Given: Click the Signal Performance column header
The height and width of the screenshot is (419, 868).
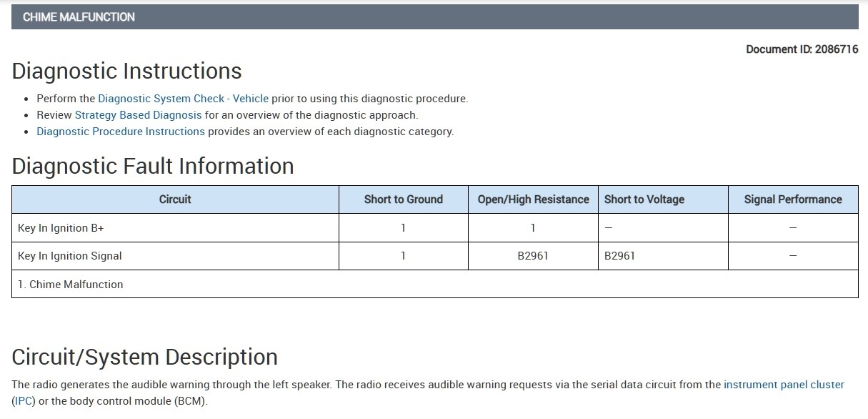Looking at the screenshot, I should click(793, 199).
